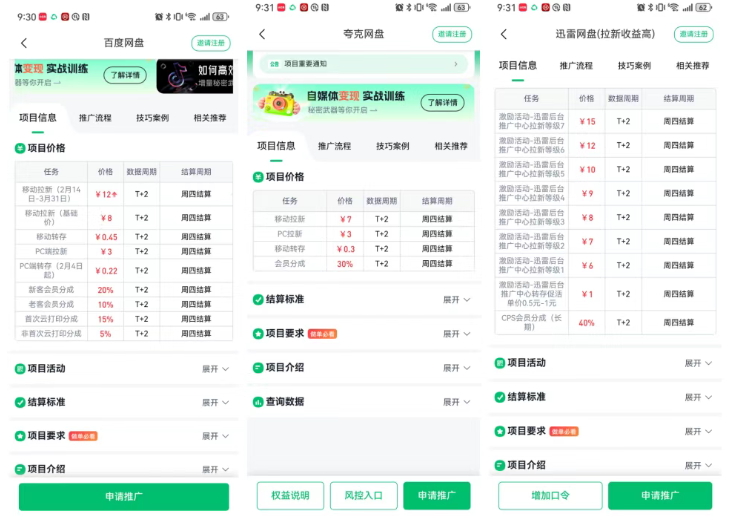
Task: Expand 查询数据 section on 夸克网盘 screen
Action: click(457, 401)
